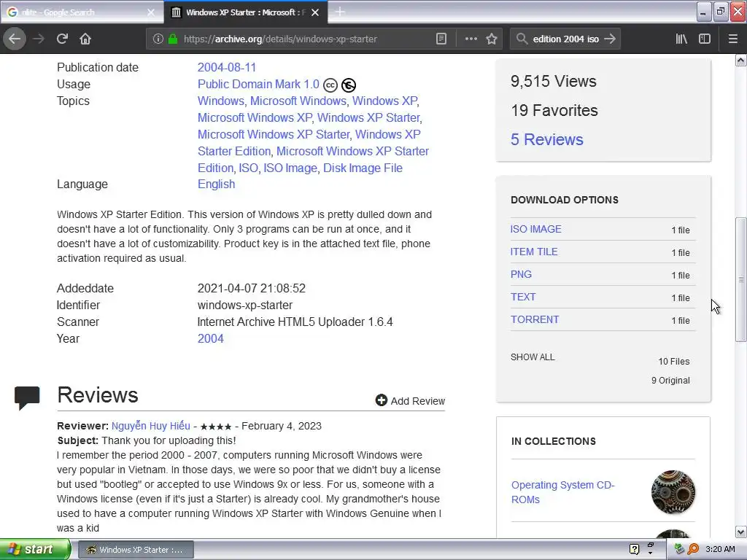Click the magnifier tray icon near clock
This screenshot has height=560, width=747.
pyautogui.click(x=693, y=549)
